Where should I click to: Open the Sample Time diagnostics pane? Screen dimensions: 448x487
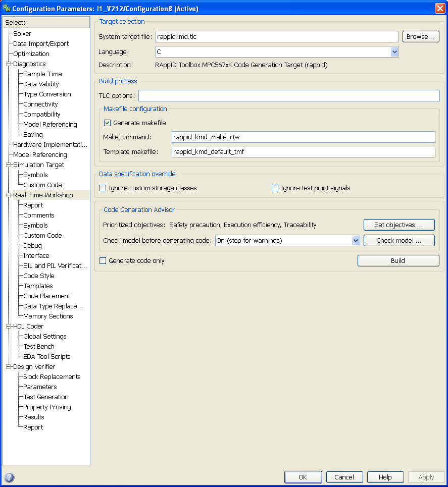point(42,74)
